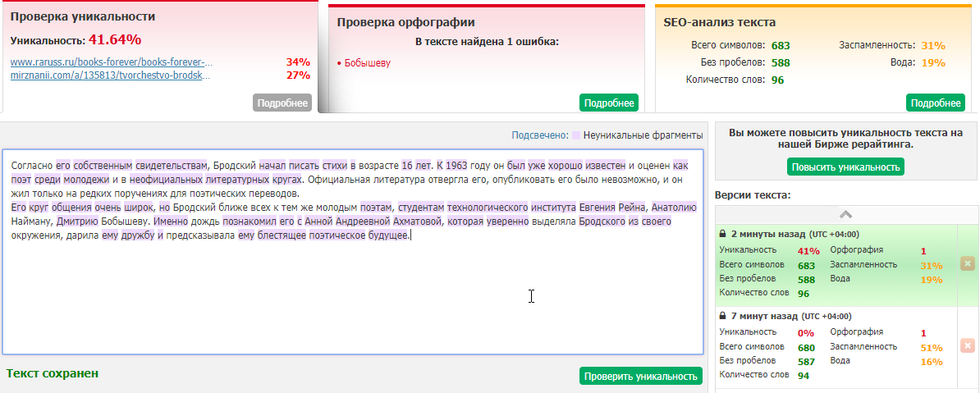The image size is (980, 393).
Task: Switch to 'SEO-анализ текста' panel header
Action: (719, 22)
